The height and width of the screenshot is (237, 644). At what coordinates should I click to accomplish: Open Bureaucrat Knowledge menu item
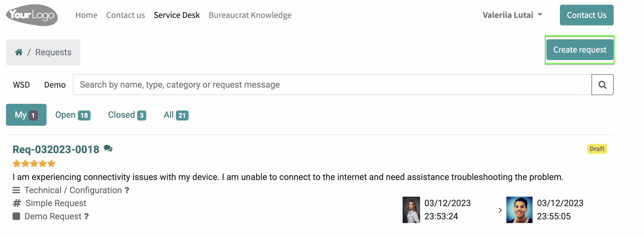pyautogui.click(x=250, y=15)
